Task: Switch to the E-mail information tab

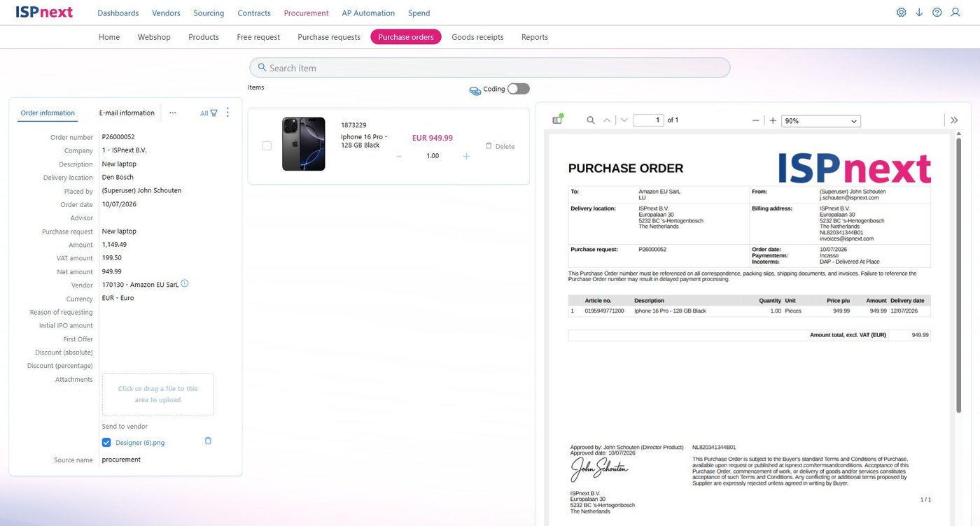Action: pos(127,113)
